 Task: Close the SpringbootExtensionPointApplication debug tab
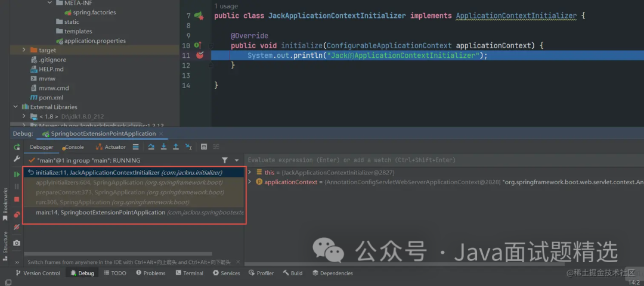(x=161, y=134)
